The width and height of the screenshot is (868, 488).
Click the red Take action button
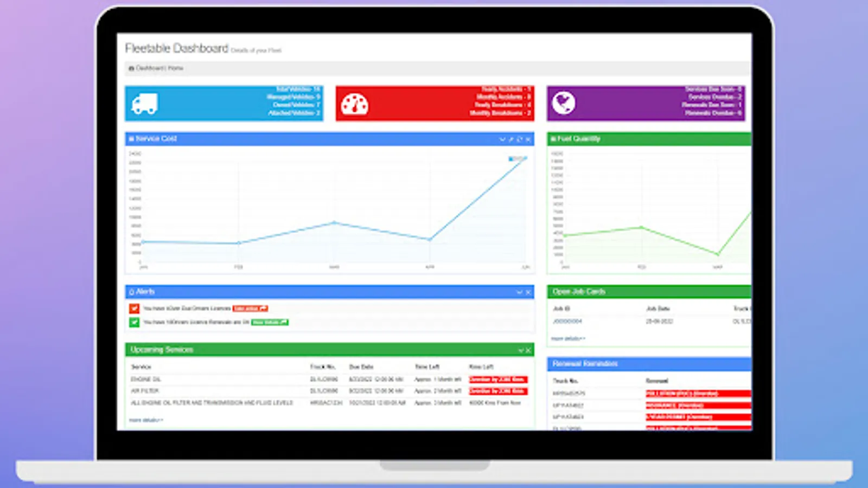coord(250,309)
